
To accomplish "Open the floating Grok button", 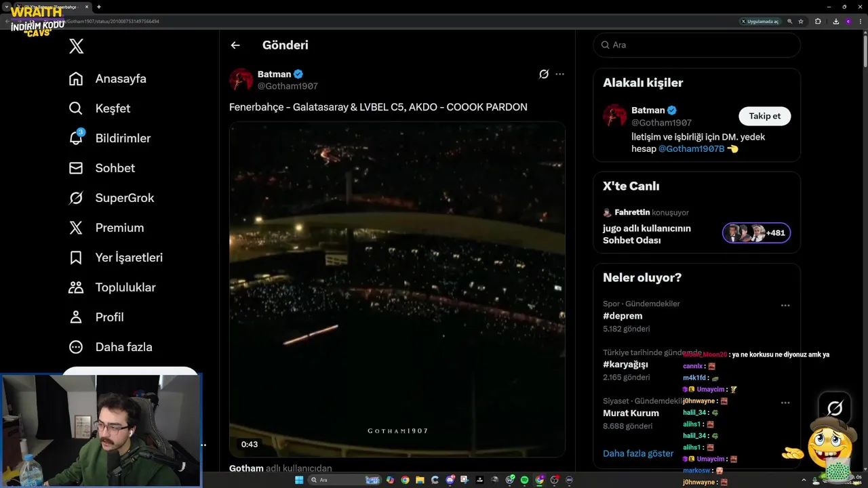I will pyautogui.click(x=835, y=408).
